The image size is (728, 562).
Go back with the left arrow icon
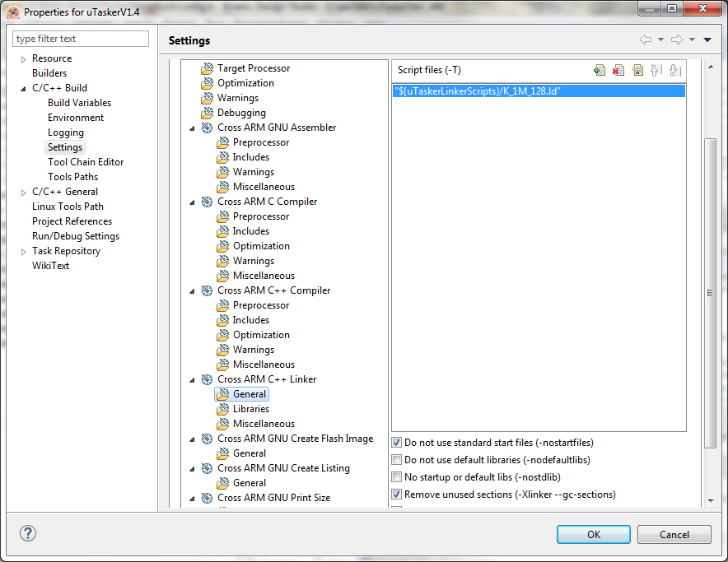click(646, 39)
